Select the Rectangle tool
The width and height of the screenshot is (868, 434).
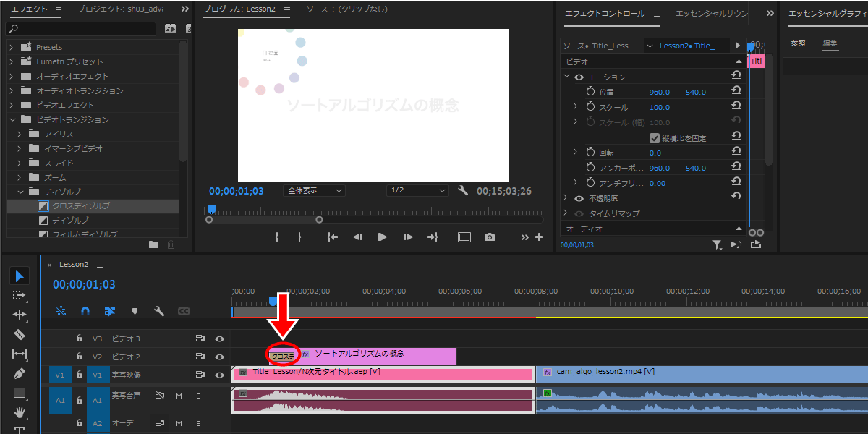pyautogui.click(x=20, y=393)
